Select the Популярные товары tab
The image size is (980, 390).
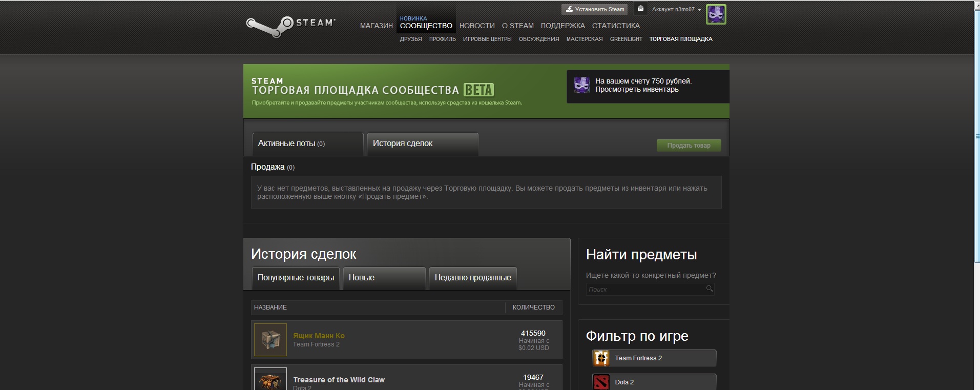click(x=296, y=278)
